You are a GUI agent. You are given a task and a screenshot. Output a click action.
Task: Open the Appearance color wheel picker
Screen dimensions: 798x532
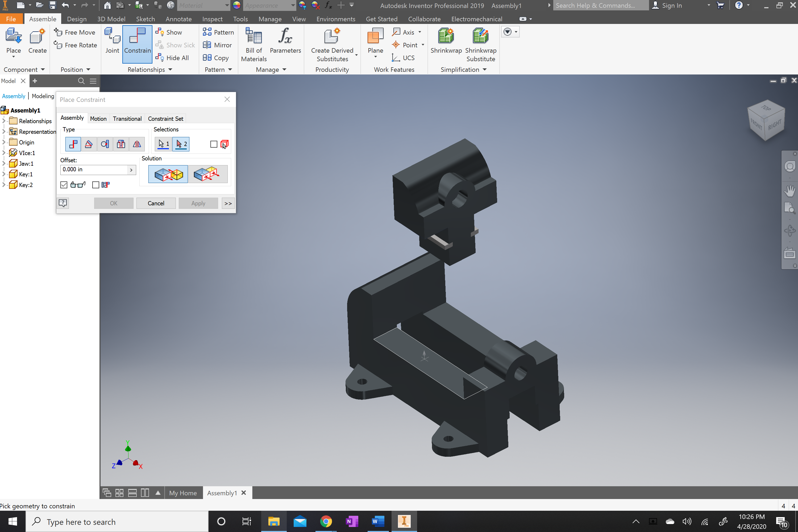(x=236, y=5)
